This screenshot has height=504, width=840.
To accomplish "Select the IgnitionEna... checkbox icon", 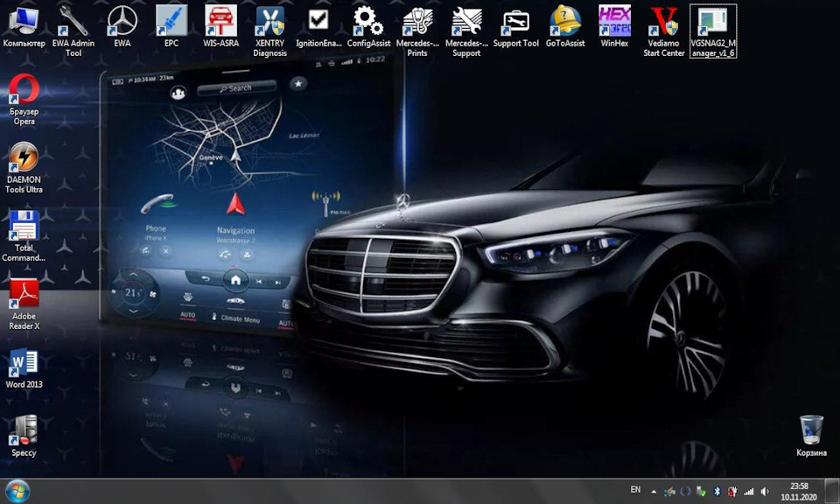I will 318,27.
